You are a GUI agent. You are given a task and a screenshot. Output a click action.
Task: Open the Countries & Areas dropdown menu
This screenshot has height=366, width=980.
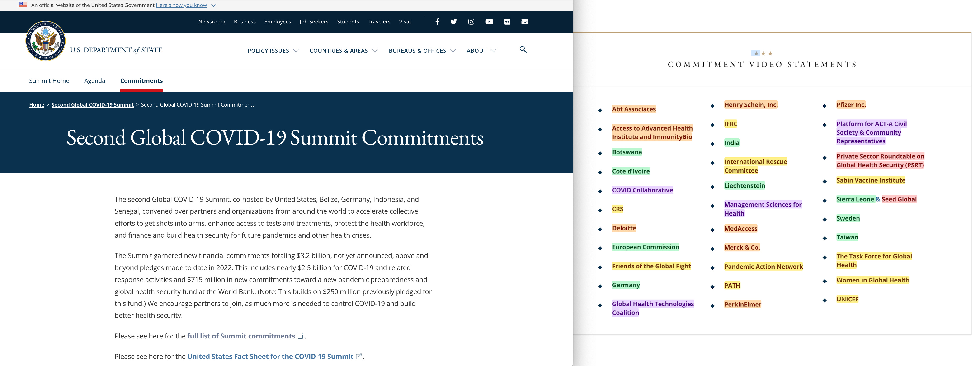[344, 51]
